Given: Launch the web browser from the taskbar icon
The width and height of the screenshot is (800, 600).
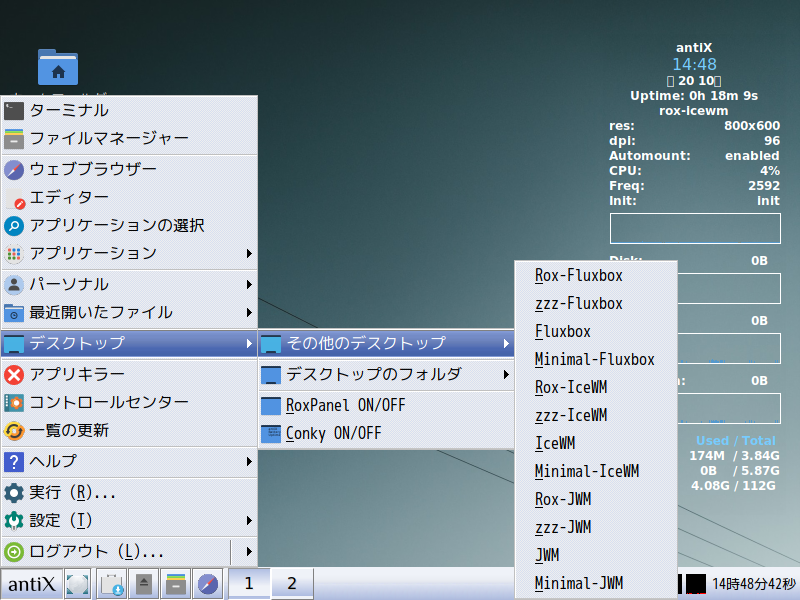Looking at the screenshot, I should (x=208, y=584).
